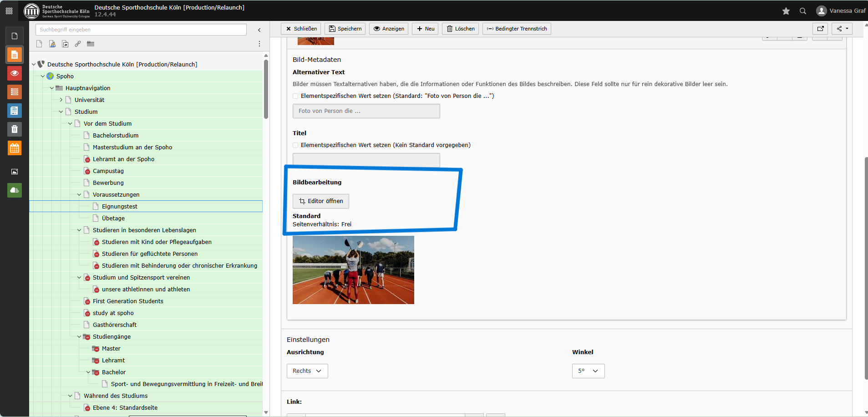Open the Ausrichtung dropdown set to Rechts

click(307, 371)
